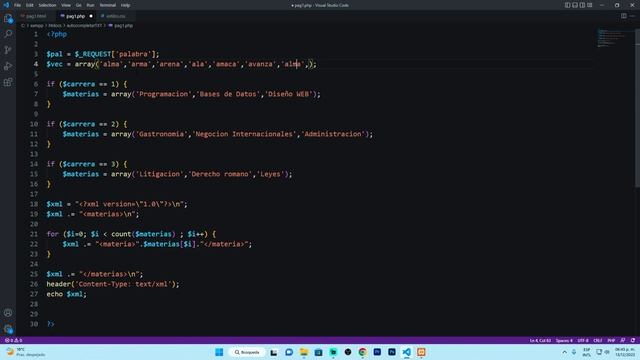Change encoding via UTF-8 in status bar
The image size is (640, 360).
point(583,340)
